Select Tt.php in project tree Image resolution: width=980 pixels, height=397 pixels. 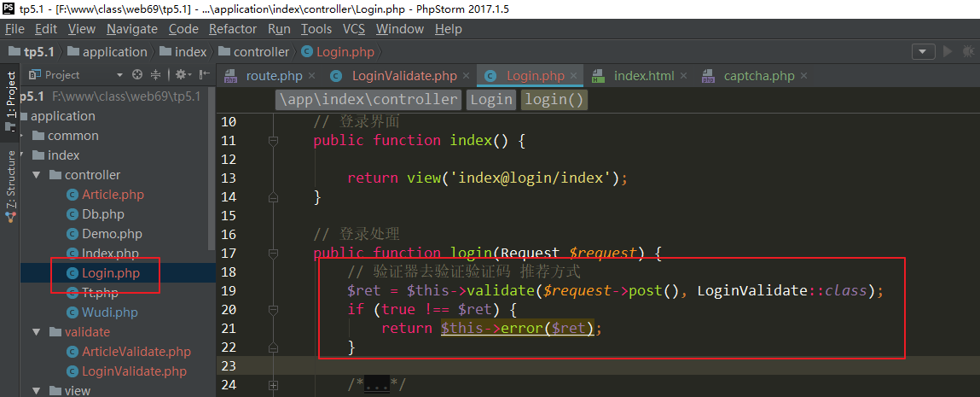tap(100, 293)
